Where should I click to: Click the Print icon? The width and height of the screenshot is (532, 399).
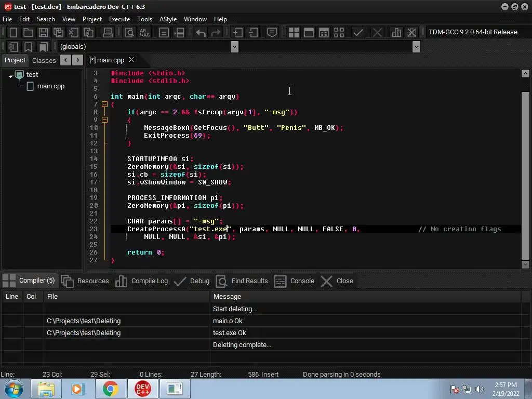click(108, 33)
